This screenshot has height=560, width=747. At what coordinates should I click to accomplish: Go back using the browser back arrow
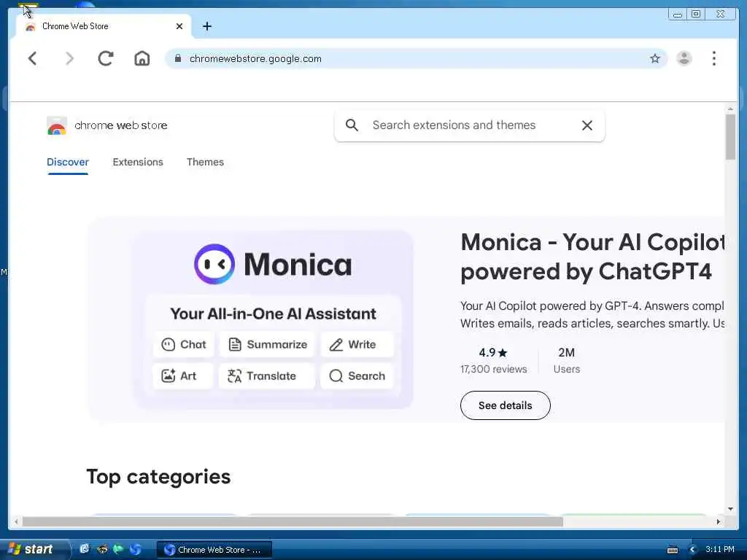[32, 58]
